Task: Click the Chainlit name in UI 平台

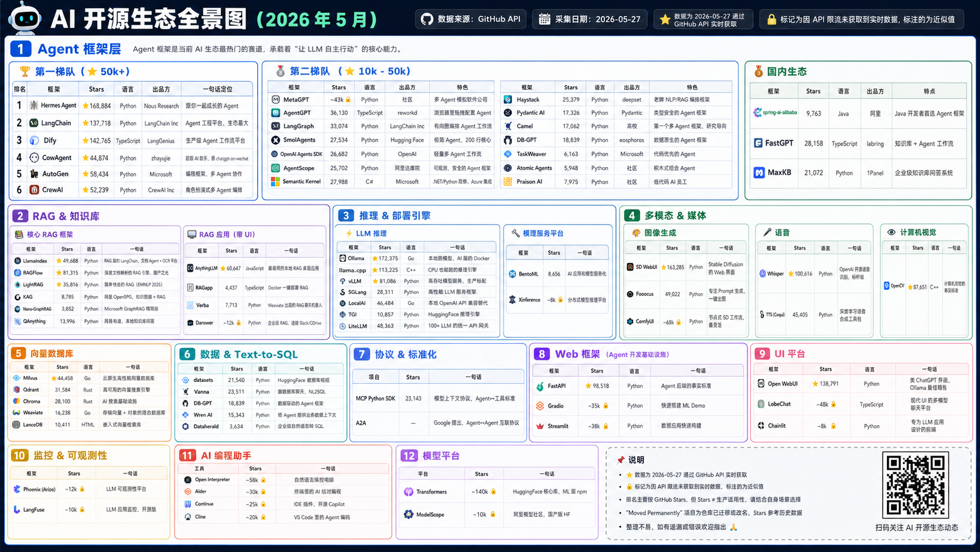Action: pos(777,426)
